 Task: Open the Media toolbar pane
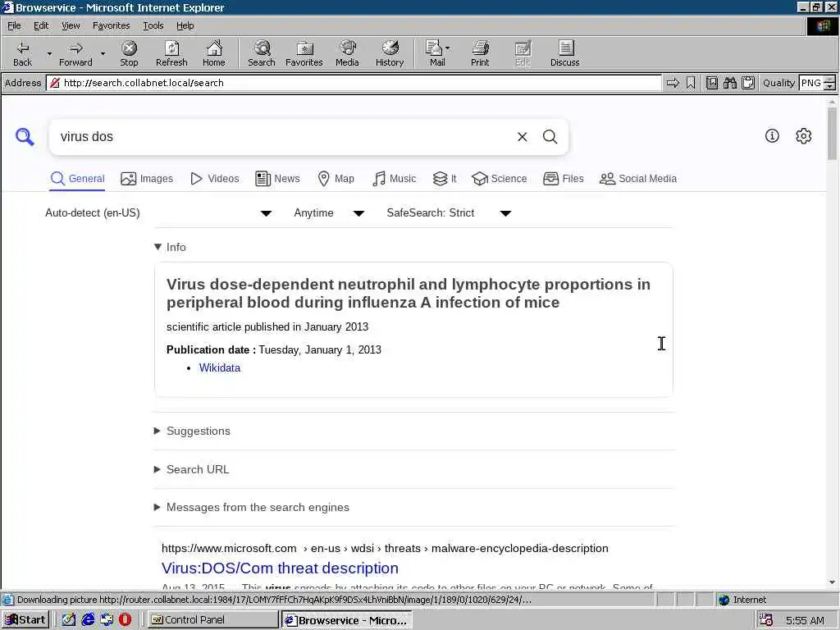point(347,53)
